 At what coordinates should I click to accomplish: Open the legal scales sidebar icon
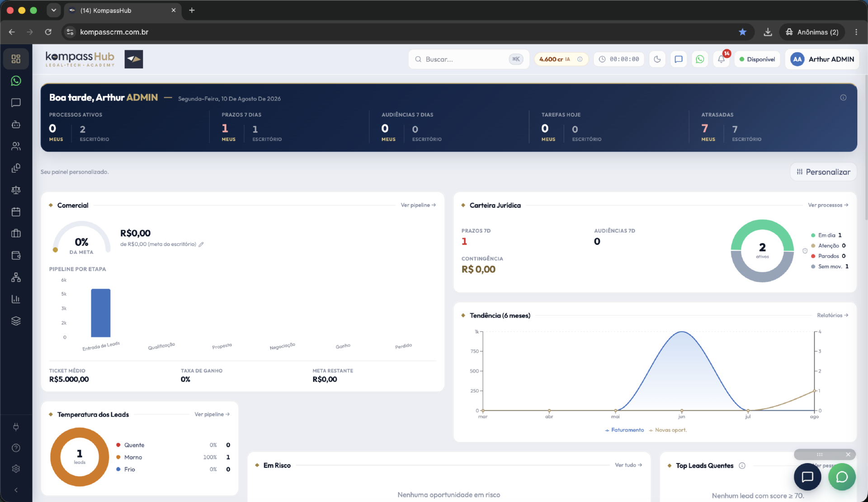point(16,190)
